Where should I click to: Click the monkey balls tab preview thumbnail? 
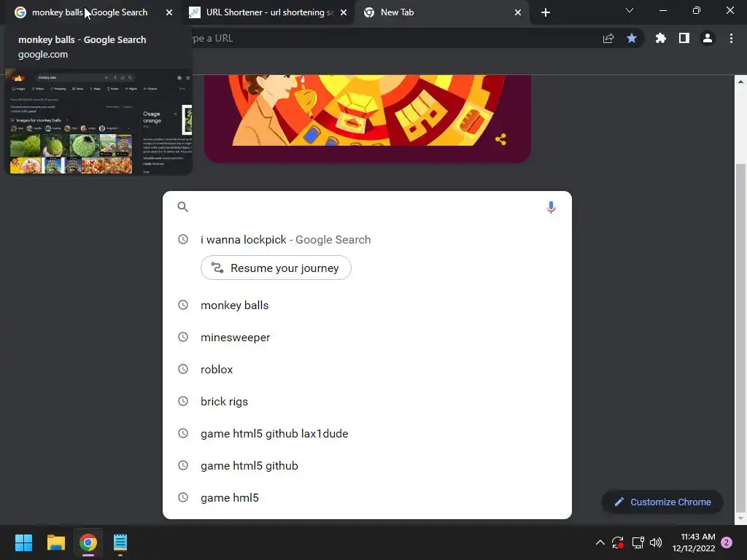[98, 122]
